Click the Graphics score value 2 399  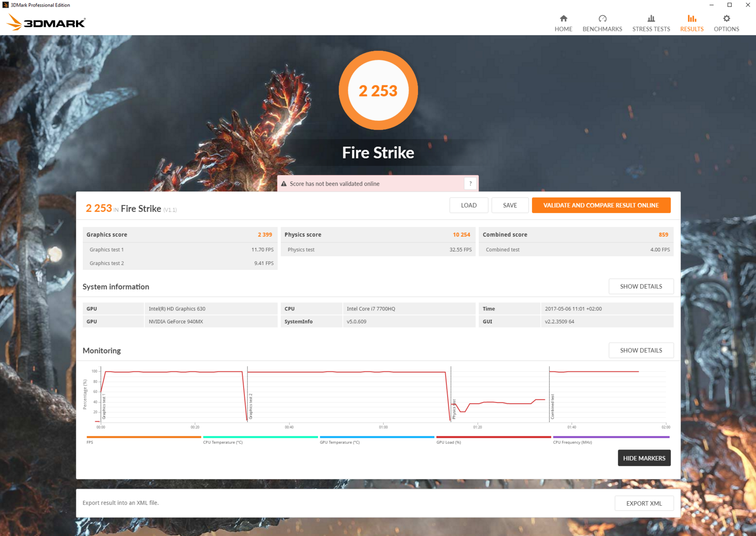pos(265,234)
